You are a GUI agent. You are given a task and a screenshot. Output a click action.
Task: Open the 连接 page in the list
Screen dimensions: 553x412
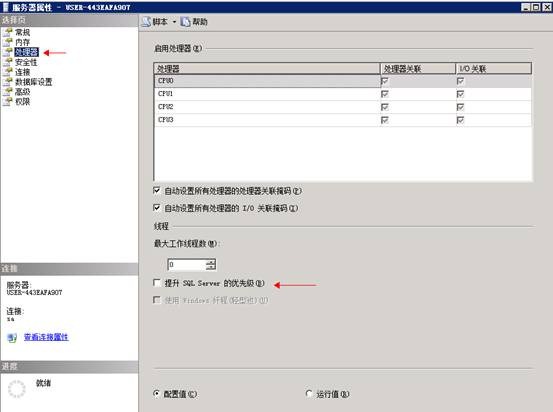pyautogui.click(x=23, y=72)
